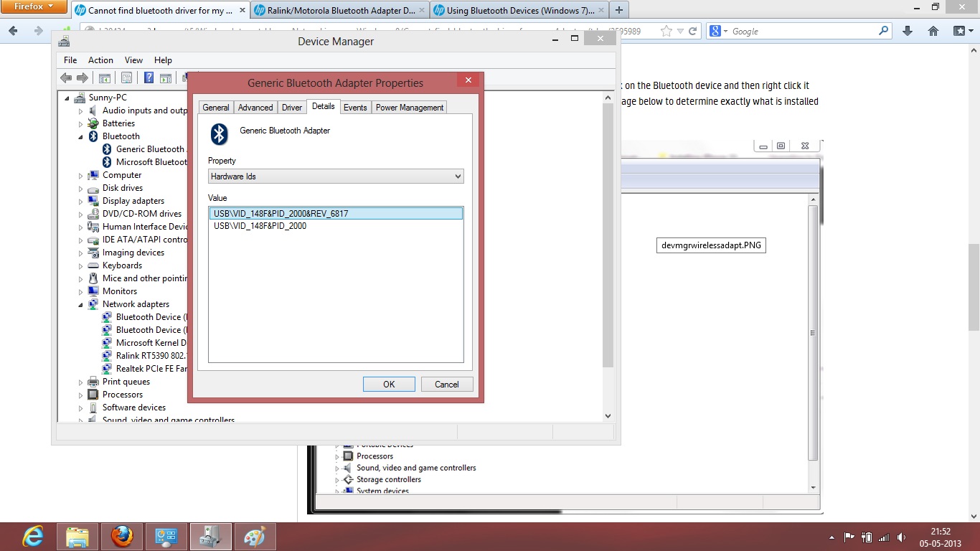The height and width of the screenshot is (551, 980).
Task: Click the Paint palette taskbar icon
Action: click(x=255, y=537)
